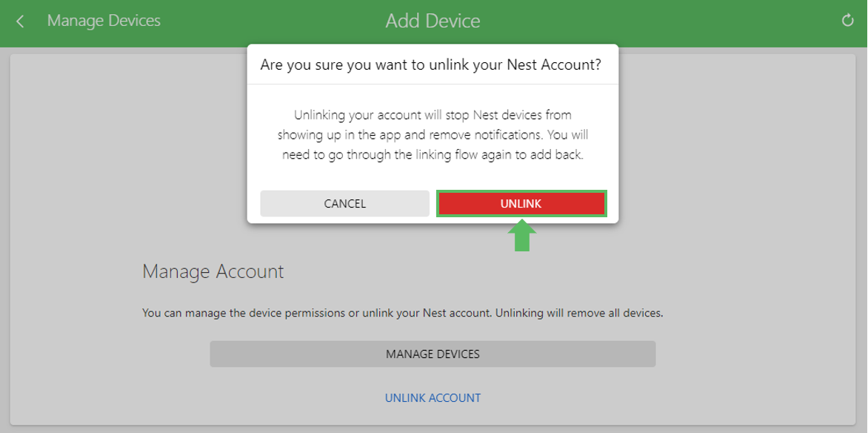The width and height of the screenshot is (868, 433).
Task: Click the dimmed card area below UNLINK ACCOUNT
Action: [x=433, y=414]
